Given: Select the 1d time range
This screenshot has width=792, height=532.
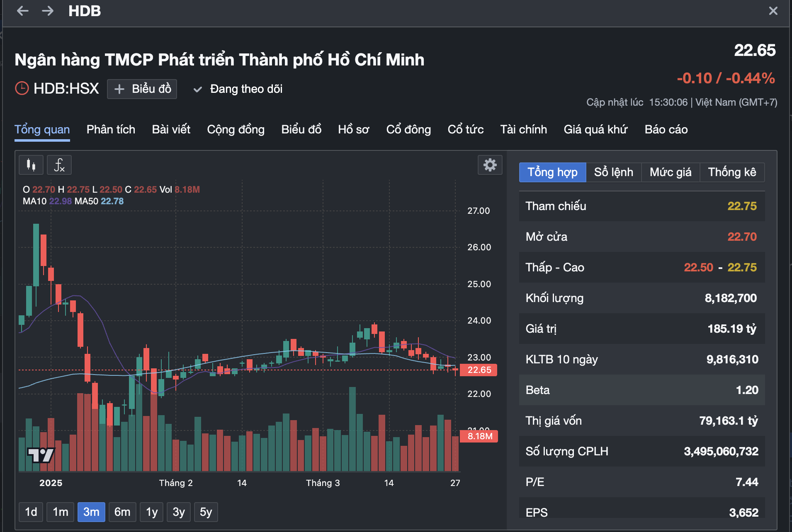Looking at the screenshot, I should click(31, 512).
